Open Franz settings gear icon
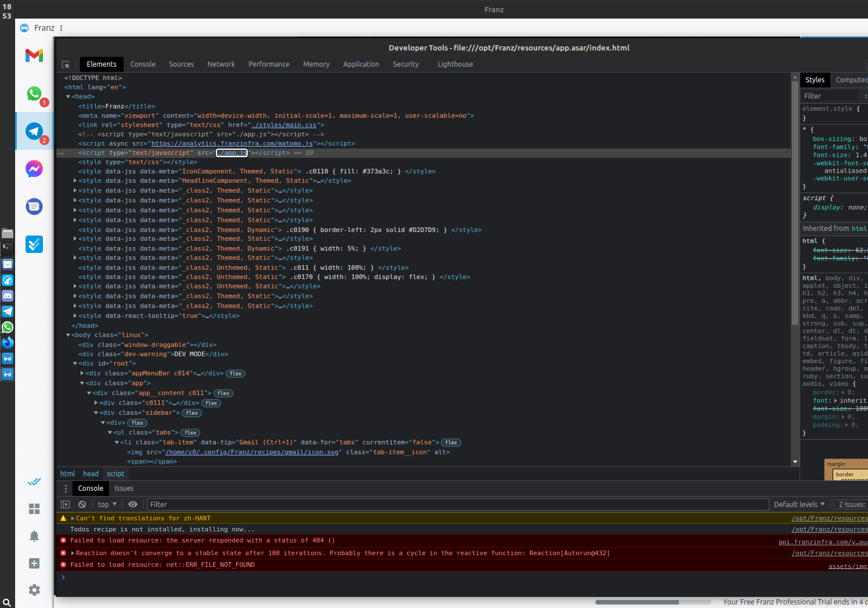The image size is (868, 608). 34,590
